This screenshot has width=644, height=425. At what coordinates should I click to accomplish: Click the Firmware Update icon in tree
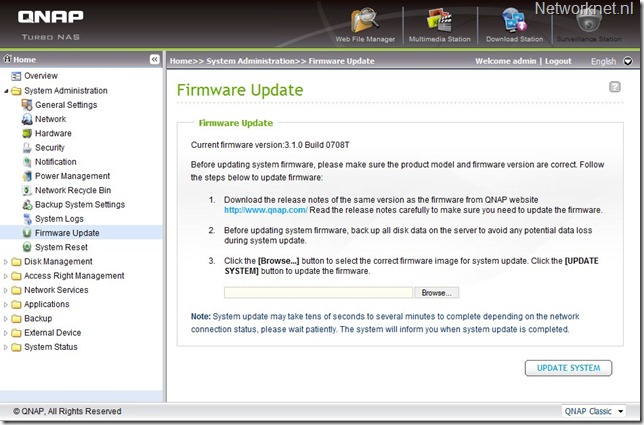click(27, 233)
